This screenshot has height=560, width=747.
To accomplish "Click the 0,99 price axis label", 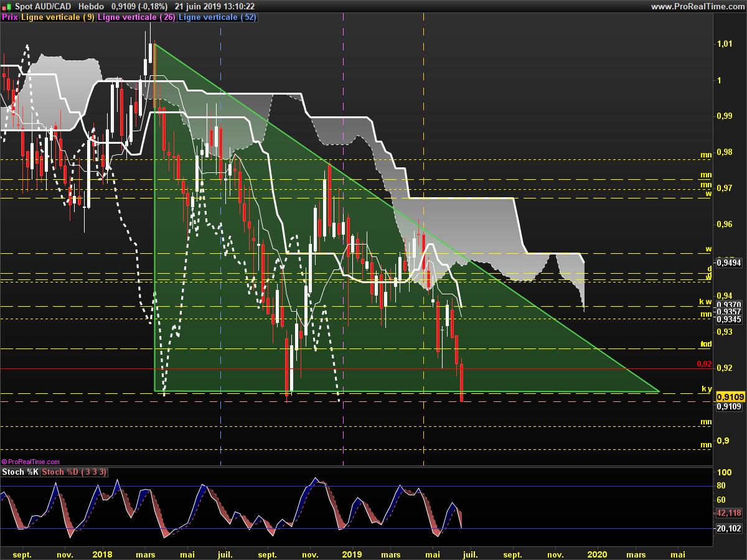I will tap(725, 116).
